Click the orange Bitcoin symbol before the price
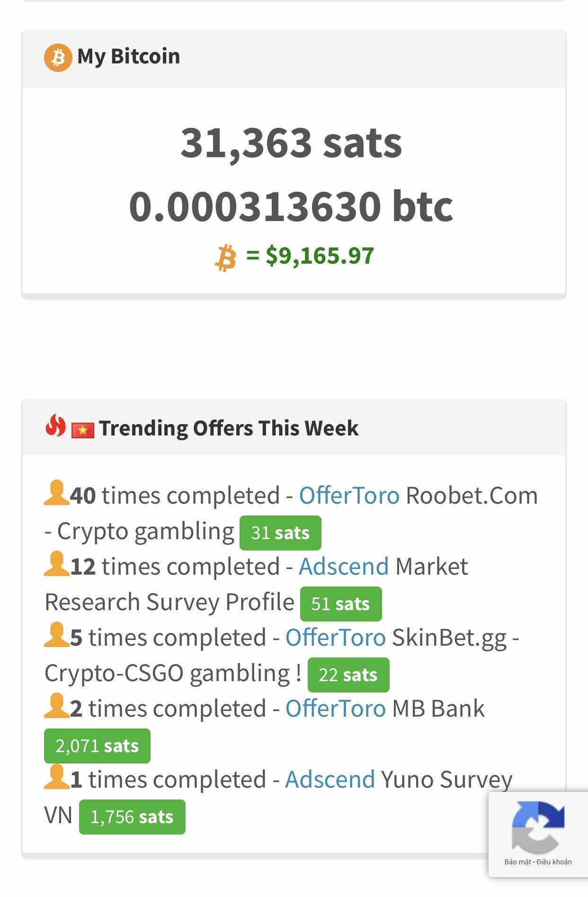Viewport: 588px width, 897px height. pyautogui.click(x=226, y=258)
